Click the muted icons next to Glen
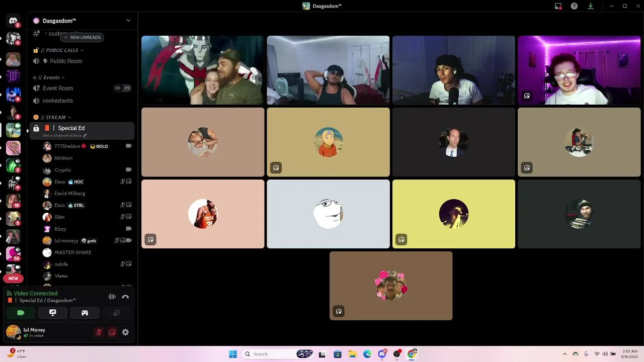Image resolution: width=644 pixels, height=362 pixels. [x=126, y=217]
